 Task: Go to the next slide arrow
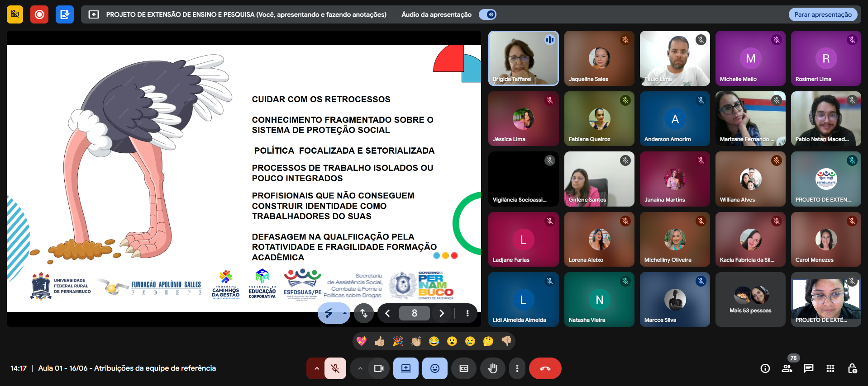coord(442,313)
